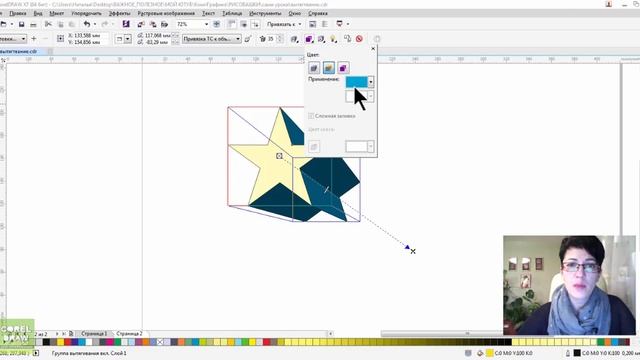Open the zoom level 72% dropdown
The image size is (640, 360).
coord(206,24)
